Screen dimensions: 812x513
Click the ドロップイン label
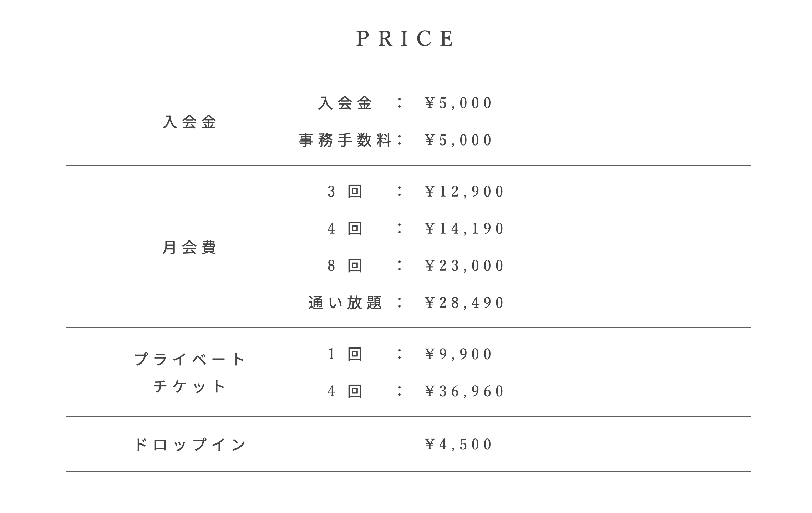click(x=189, y=445)
